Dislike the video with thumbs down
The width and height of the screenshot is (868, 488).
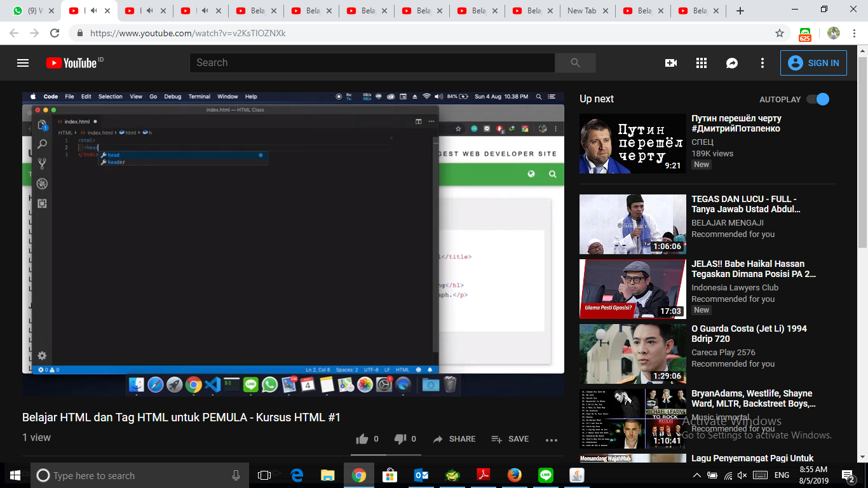(405, 439)
